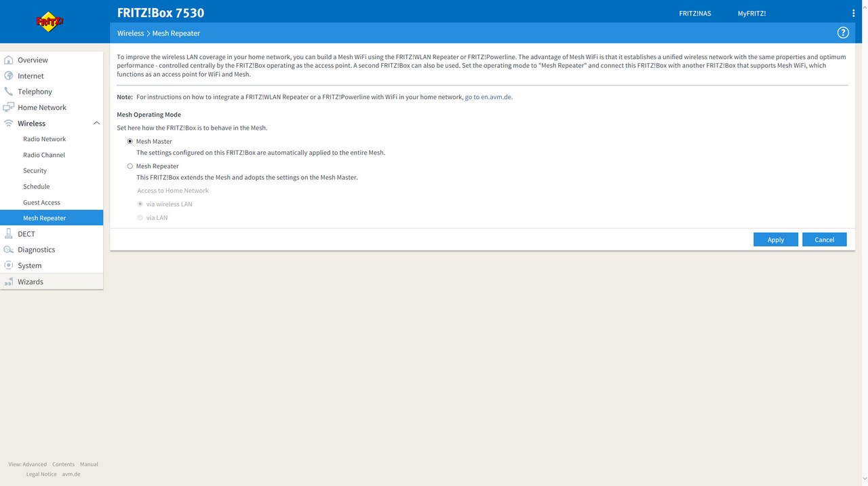
Task: Open the three-dot options menu
Action: click(853, 14)
